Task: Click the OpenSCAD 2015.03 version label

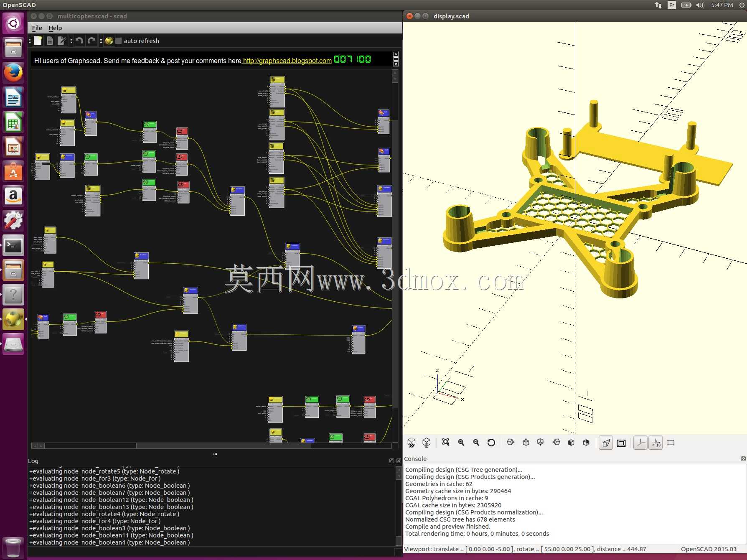Action: point(709,549)
